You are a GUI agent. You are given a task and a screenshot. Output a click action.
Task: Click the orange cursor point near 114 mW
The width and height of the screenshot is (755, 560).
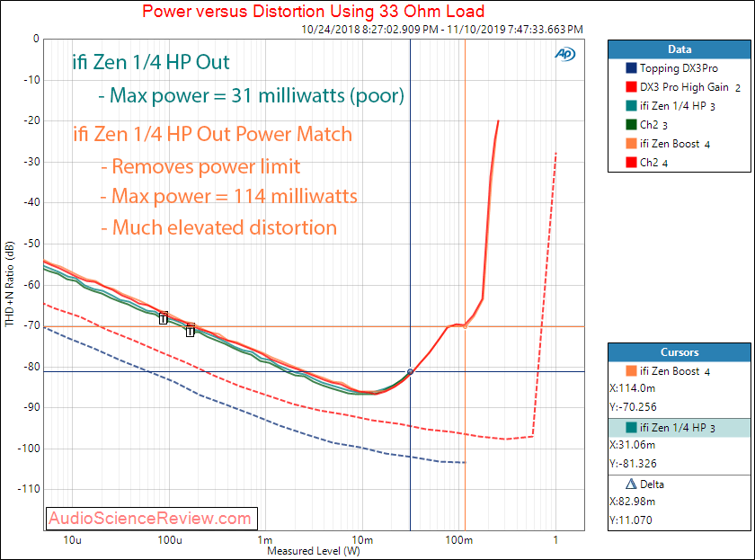(x=466, y=326)
